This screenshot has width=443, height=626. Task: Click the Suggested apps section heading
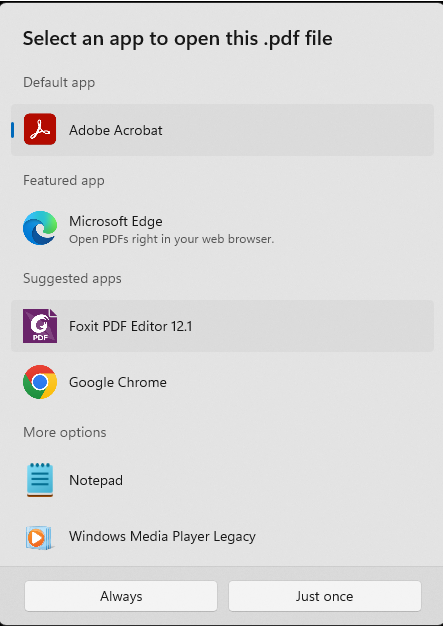click(x=72, y=278)
